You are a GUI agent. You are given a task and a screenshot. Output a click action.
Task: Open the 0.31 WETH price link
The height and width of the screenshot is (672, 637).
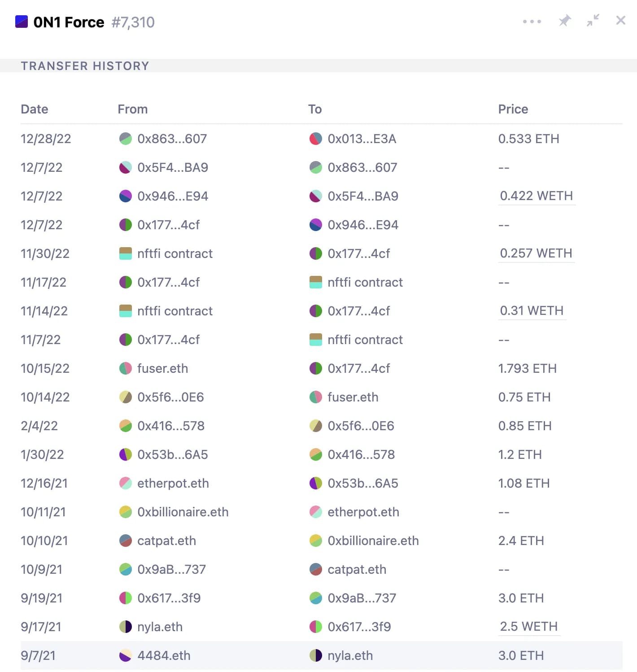pos(532,311)
